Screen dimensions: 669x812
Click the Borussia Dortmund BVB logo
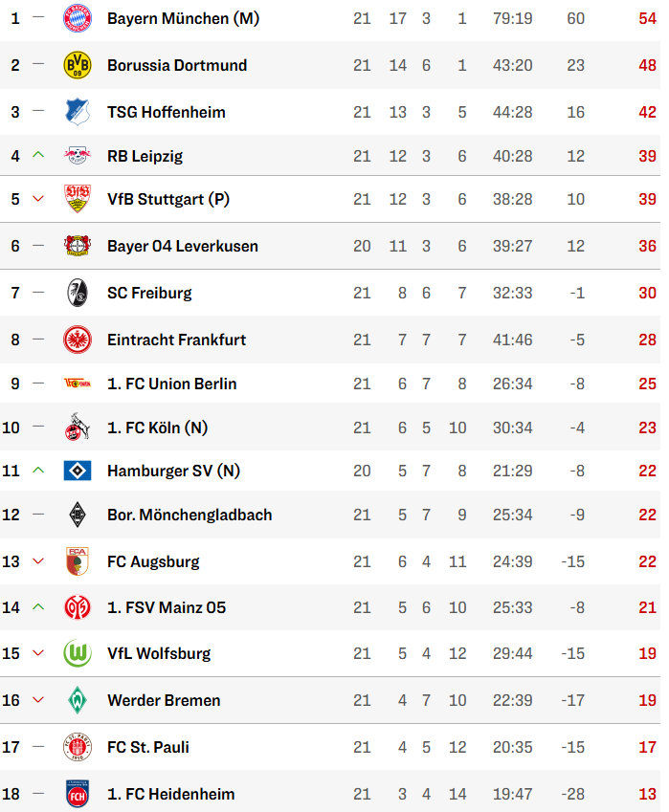pyautogui.click(x=78, y=65)
